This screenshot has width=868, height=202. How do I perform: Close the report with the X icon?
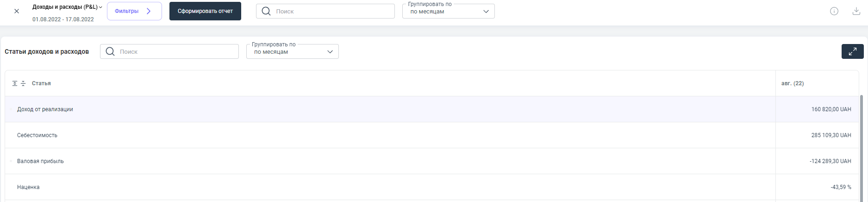point(17,11)
